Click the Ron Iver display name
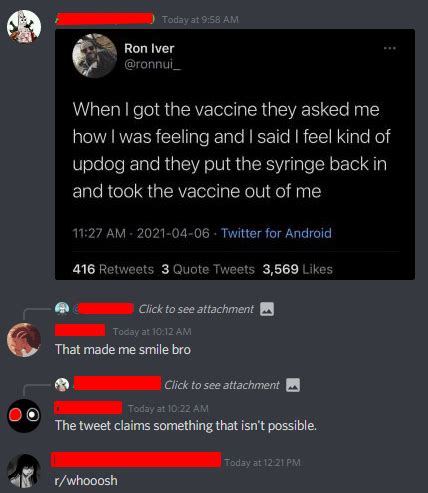This screenshot has height=493, width=428. point(149,48)
